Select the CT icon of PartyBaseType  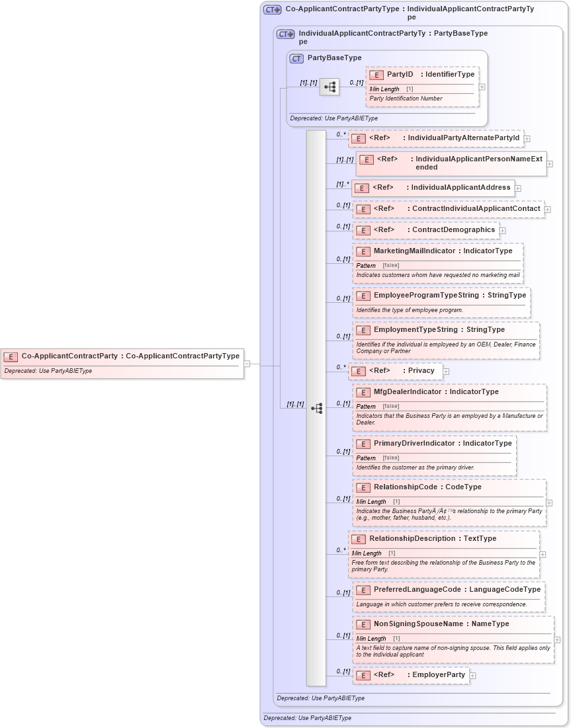click(296, 58)
